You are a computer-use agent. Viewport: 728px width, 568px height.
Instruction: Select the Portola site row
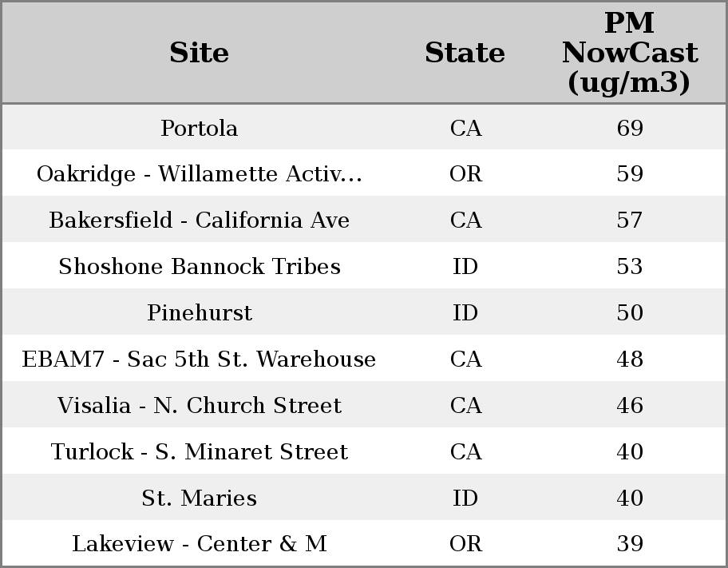(199, 128)
